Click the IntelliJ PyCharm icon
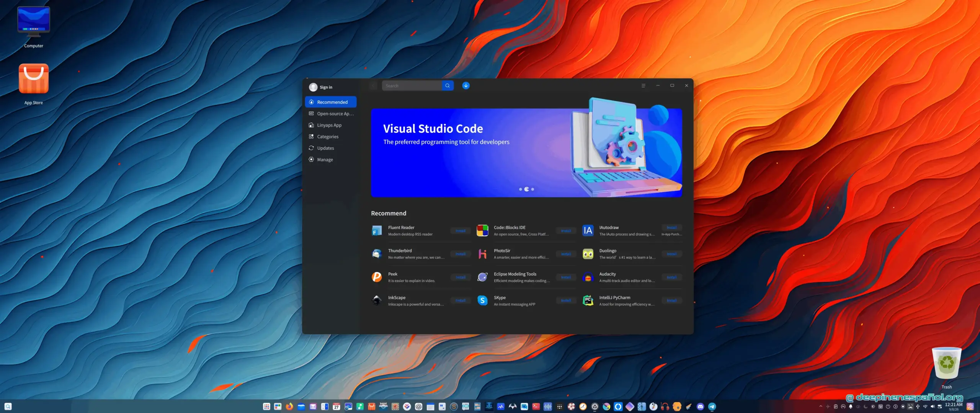Viewport: 980px width, 413px height. (x=588, y=300)
